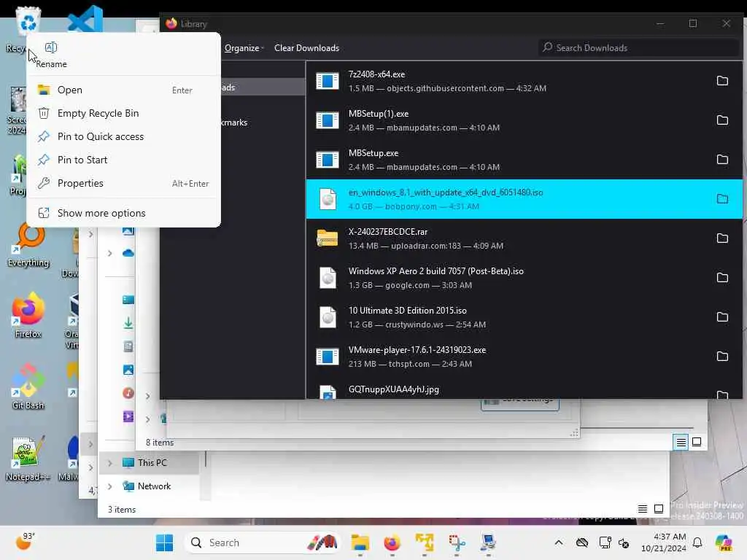This screenshot has width=747, height=560.
Task: Choose Open from context menu
Action: 123,90
